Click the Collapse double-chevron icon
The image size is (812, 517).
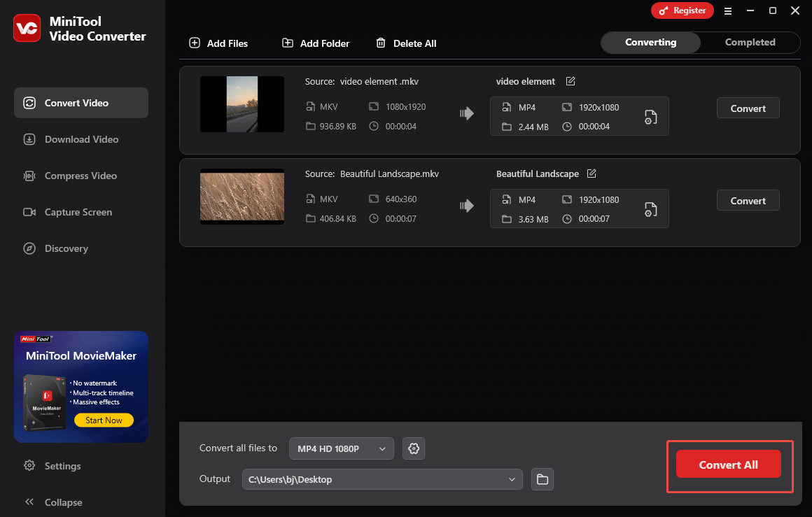point(29,502)
